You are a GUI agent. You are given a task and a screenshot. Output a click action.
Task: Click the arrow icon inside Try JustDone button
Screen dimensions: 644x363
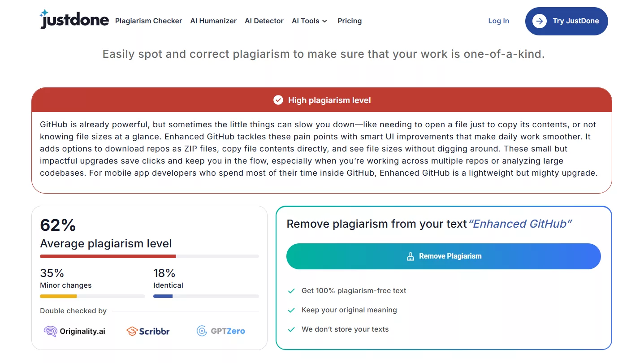tap(540, 21)
